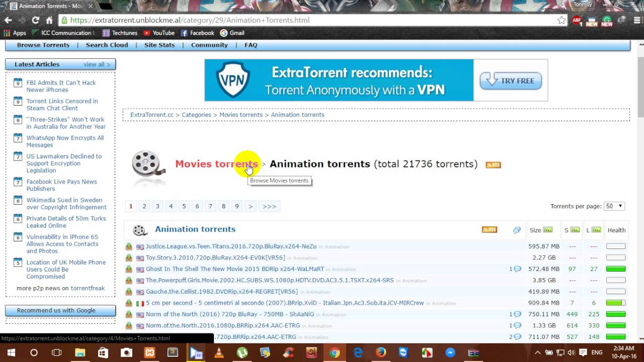Open Movies torrents heading link

coord(216,164)
